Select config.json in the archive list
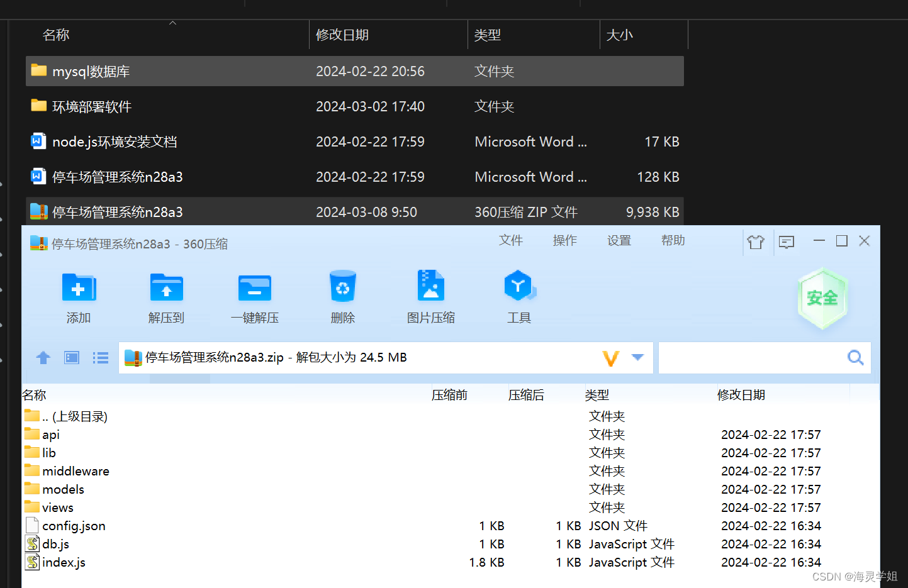This screenshot has width=908, height=588. [73, 526]
